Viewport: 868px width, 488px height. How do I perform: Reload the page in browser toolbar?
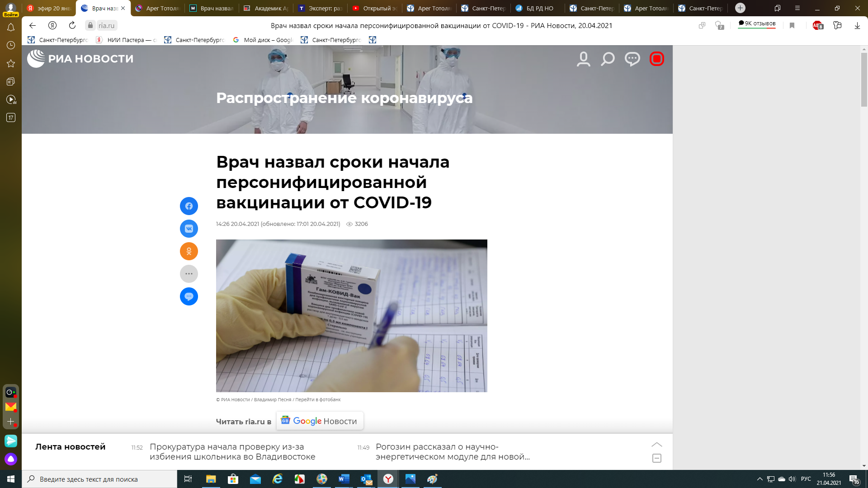tap(72, 25)
